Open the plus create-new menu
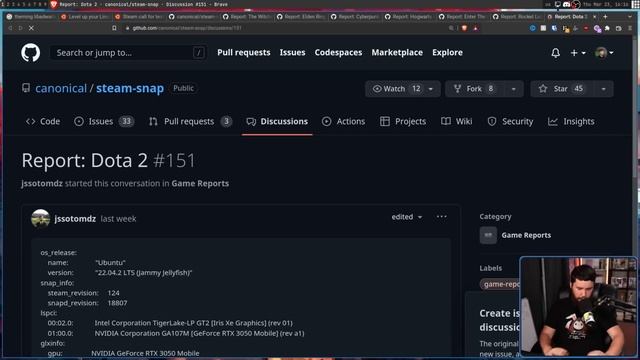The image size is (640, 360). tap(578, 53)
